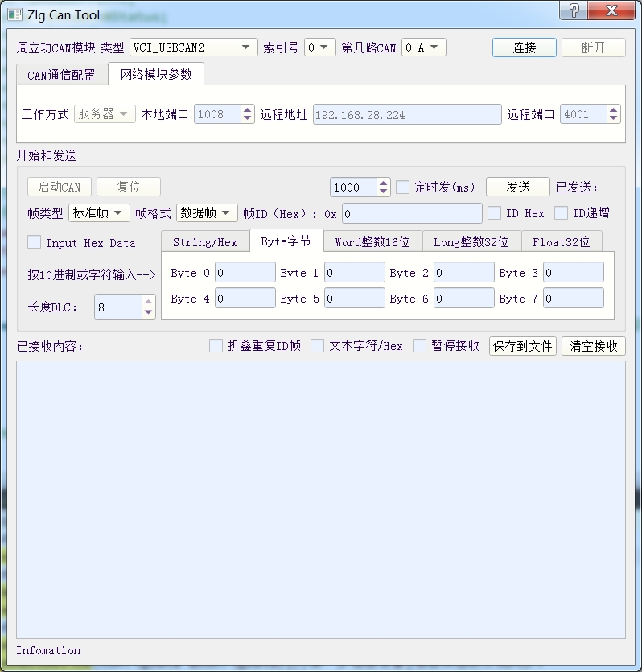Viewport: 642px width, 672px height.
Task: Click the Infomation status text
Action: point(48,650)
